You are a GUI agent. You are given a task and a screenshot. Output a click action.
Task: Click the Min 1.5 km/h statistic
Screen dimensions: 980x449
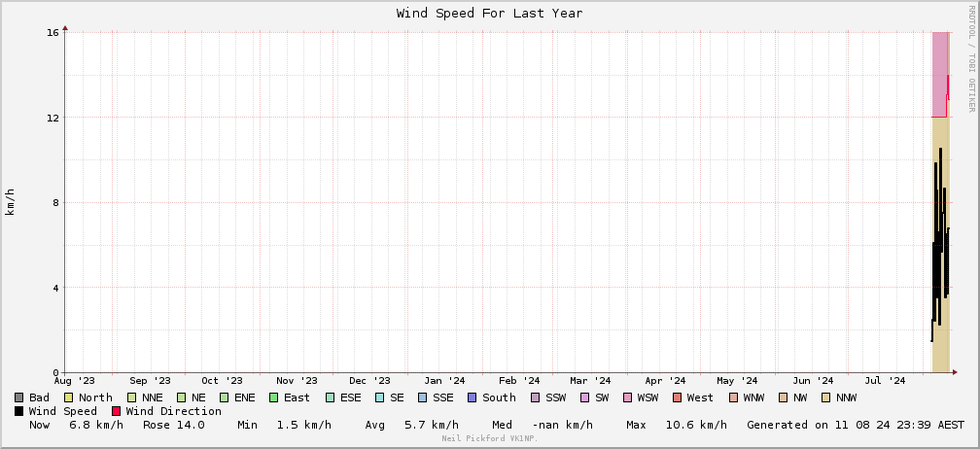click(x=284, y=426)
